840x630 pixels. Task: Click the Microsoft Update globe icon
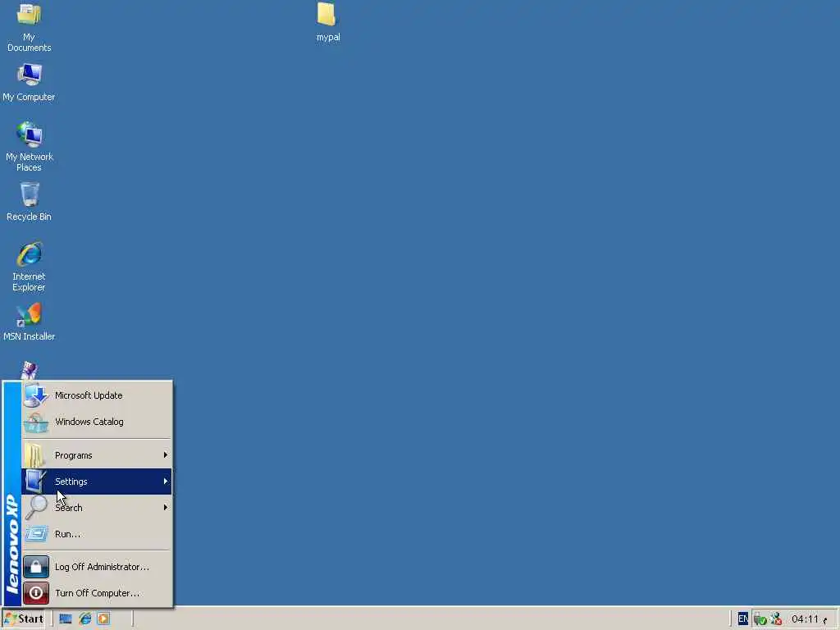36,395
